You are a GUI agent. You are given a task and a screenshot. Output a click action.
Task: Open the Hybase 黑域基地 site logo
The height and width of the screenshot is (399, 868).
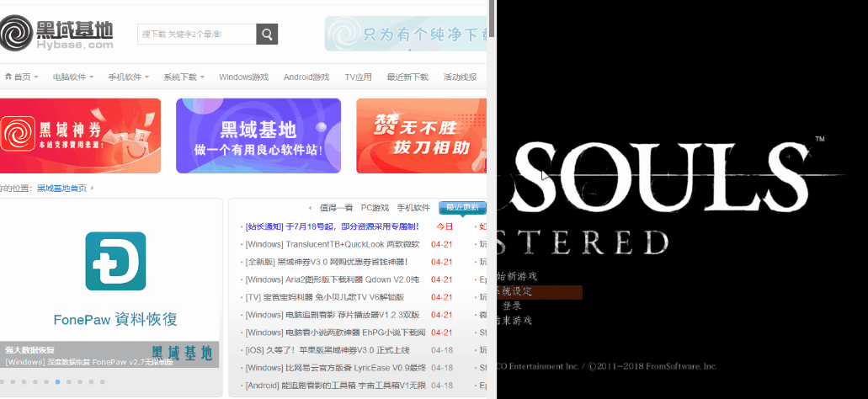[x=56, y=33]
